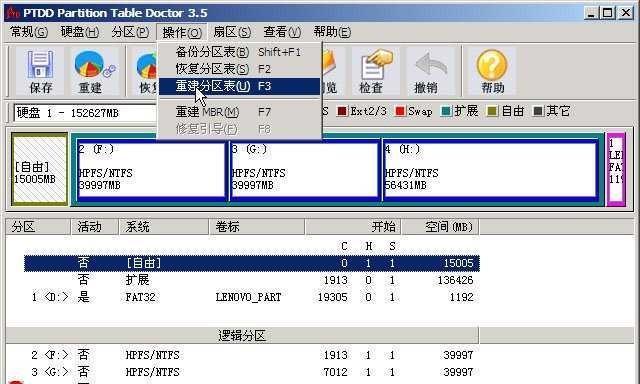The image size is (640, 384).
Task: Click the Swap legend red swatch
Action: coord(400,111)
